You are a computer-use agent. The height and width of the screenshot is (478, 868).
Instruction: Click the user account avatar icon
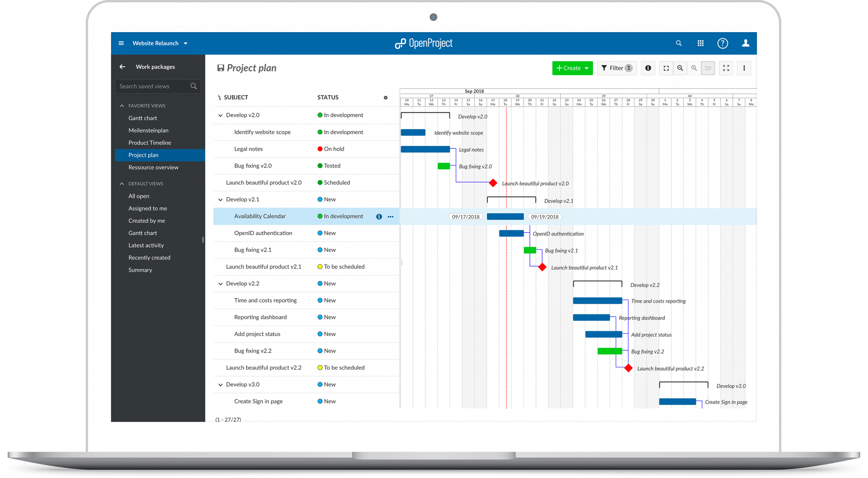[745, 43]
